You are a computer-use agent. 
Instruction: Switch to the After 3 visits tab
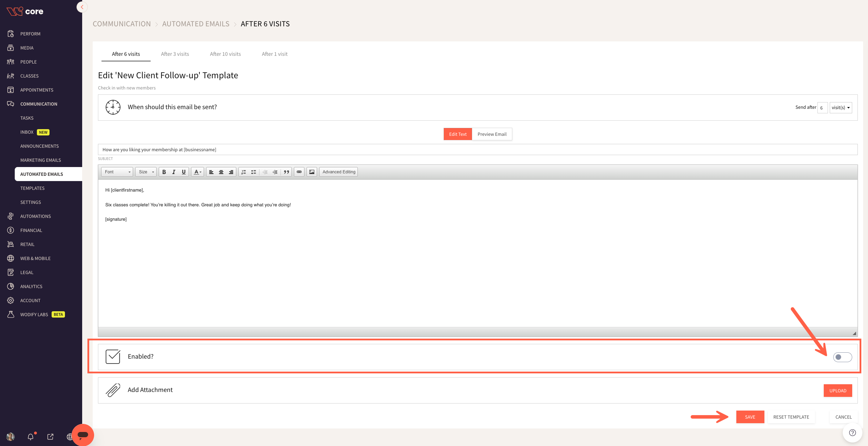(175, 54)
